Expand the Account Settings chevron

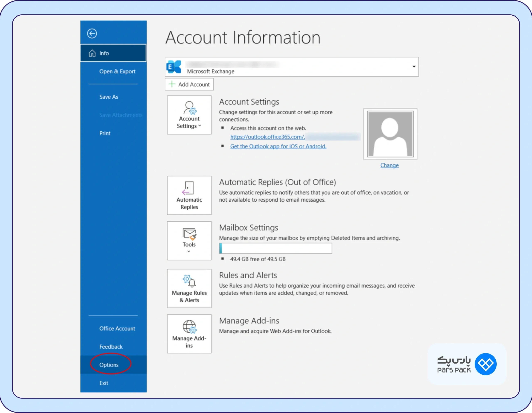coord(200,126)
